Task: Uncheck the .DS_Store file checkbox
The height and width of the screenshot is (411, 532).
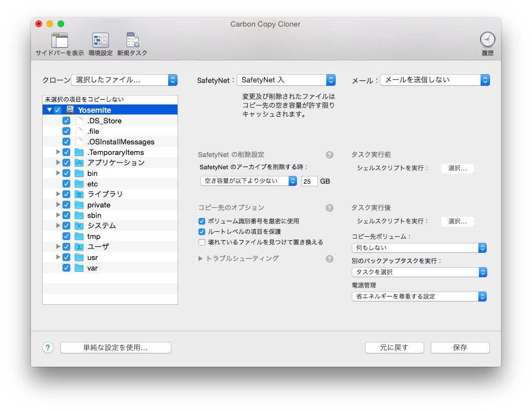Action: 66,121
